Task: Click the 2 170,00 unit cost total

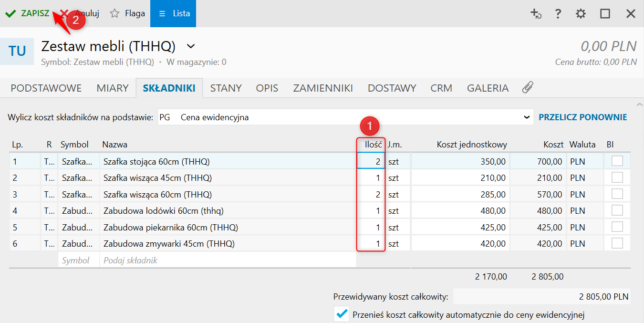Action: 491,277
